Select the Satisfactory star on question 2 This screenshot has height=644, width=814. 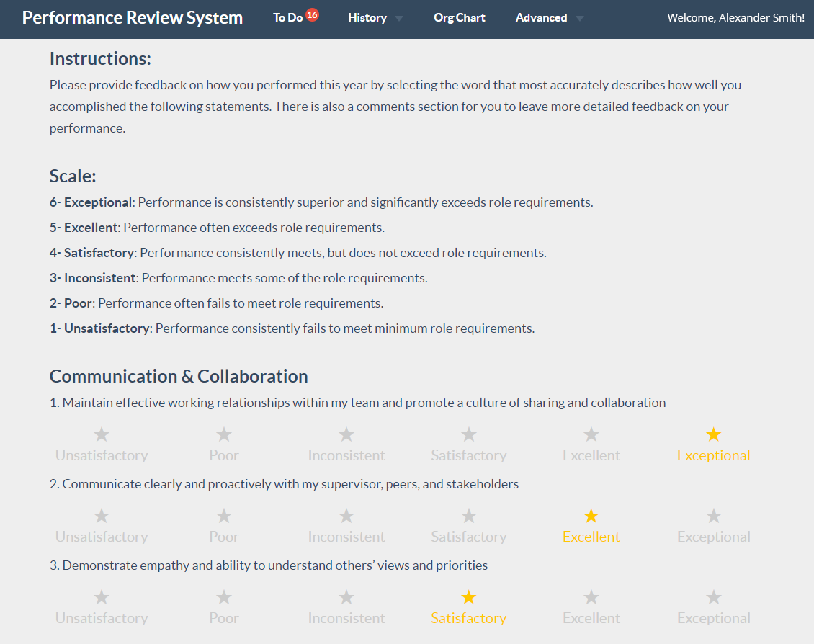(x=468, y=515)
